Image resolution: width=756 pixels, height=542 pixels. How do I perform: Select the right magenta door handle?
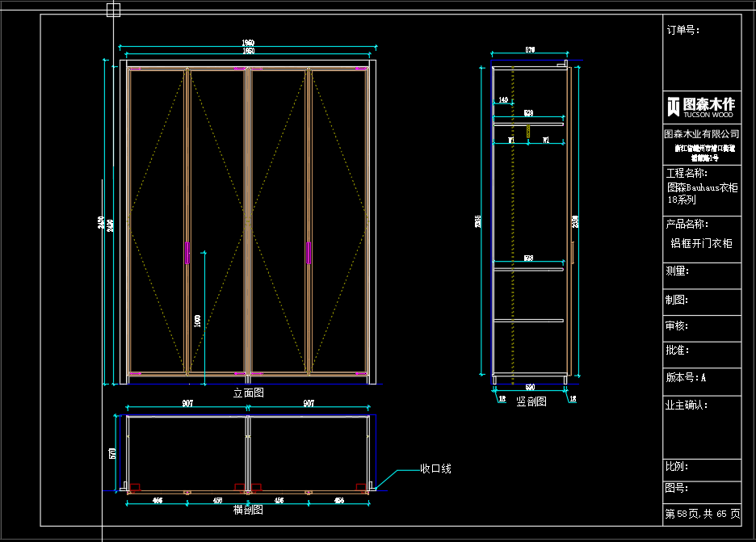pyautogui.click(x=308, y=253)
